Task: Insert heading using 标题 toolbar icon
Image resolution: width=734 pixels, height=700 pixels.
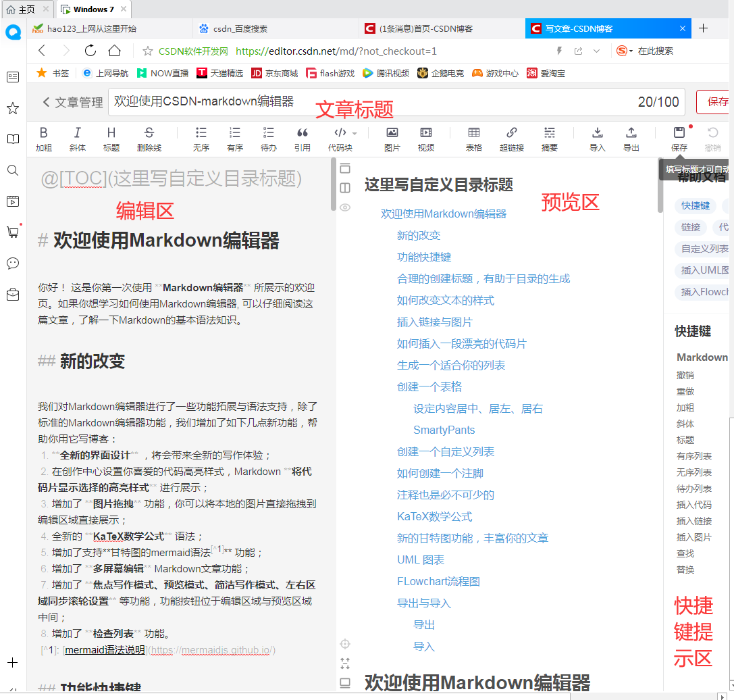Action: click(111, 139)
